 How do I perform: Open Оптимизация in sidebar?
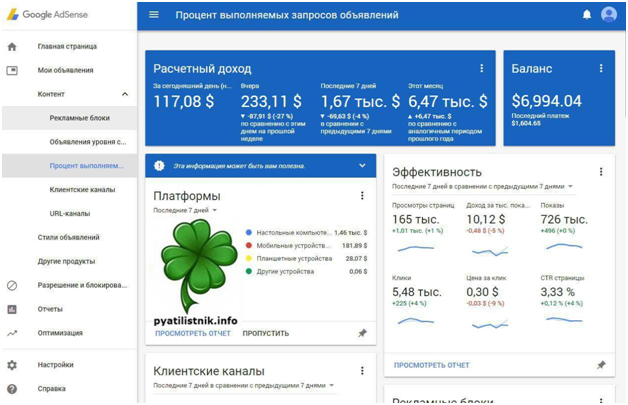[60, 333]
